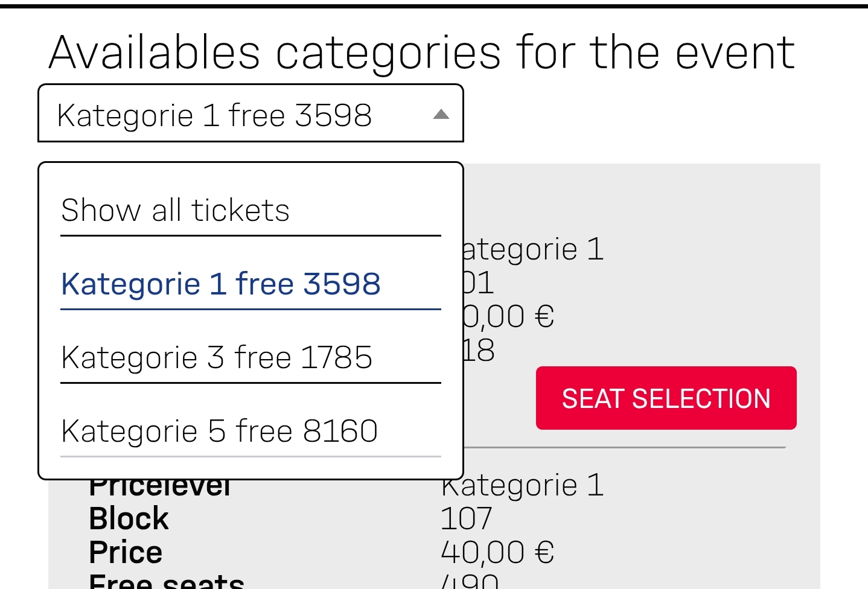
Task: Click the bold Price label
Action: coord(126,552)
